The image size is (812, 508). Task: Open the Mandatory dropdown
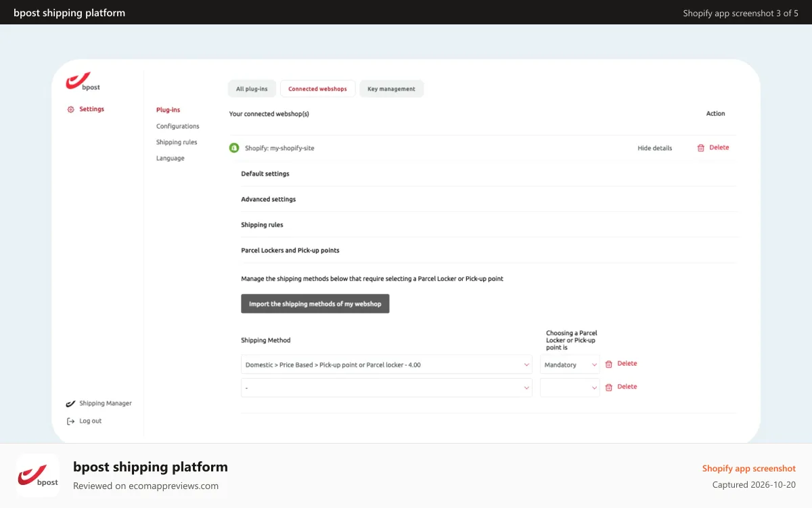570,365
